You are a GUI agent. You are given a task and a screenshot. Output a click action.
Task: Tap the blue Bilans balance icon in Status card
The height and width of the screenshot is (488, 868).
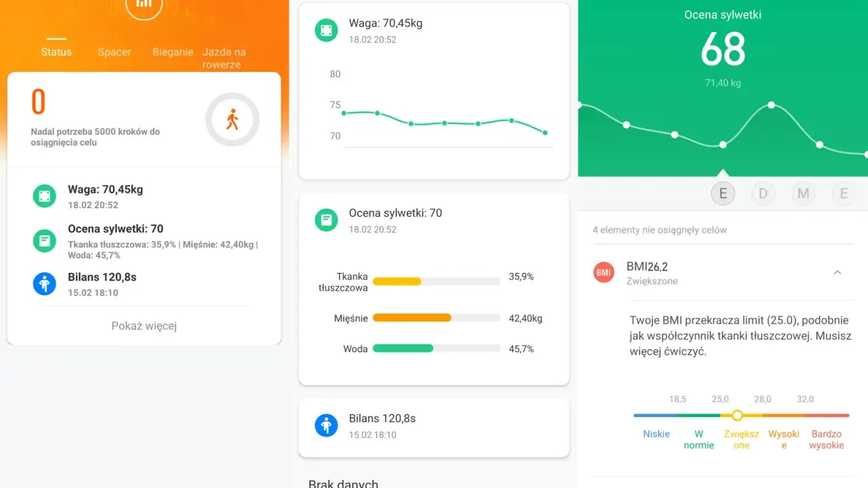45,283
